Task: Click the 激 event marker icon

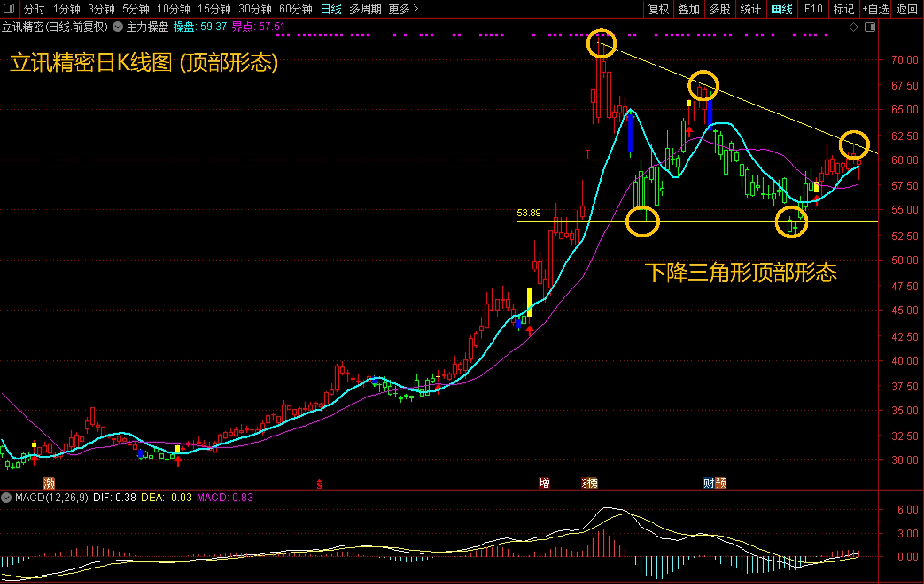Action: (49, 483)
